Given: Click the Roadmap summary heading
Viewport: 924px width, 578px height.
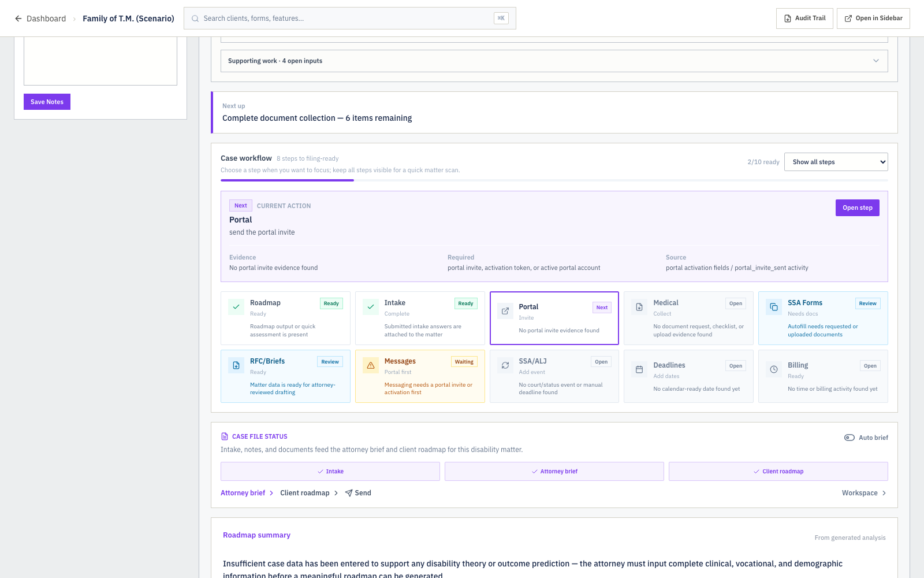Looking at the screenshot, I should 256,535.
